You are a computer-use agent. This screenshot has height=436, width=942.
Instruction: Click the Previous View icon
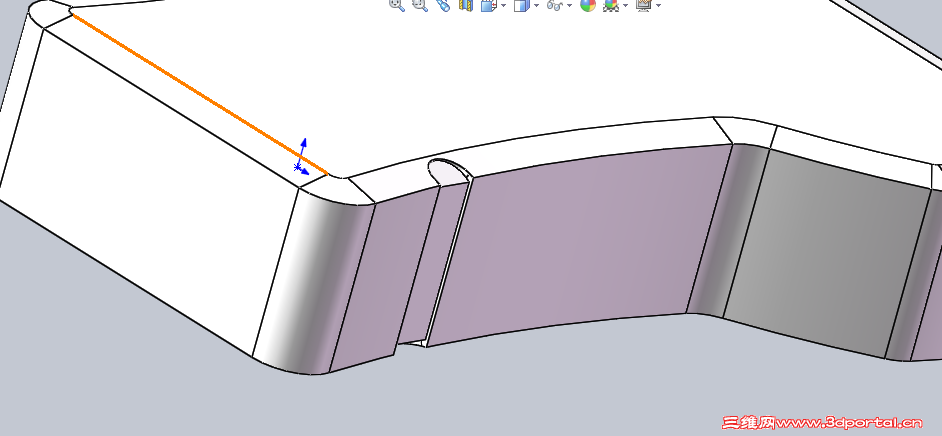(443, 5)
